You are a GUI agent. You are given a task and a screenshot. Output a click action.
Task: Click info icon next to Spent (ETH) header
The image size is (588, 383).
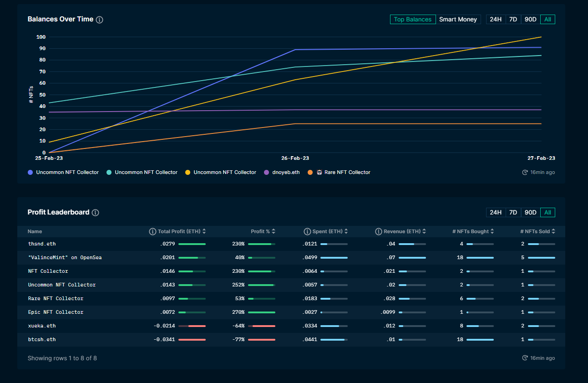click(307, 231)
